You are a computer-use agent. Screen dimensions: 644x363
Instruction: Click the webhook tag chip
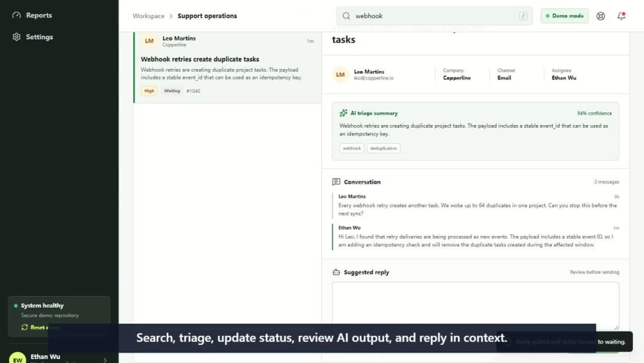352,148
